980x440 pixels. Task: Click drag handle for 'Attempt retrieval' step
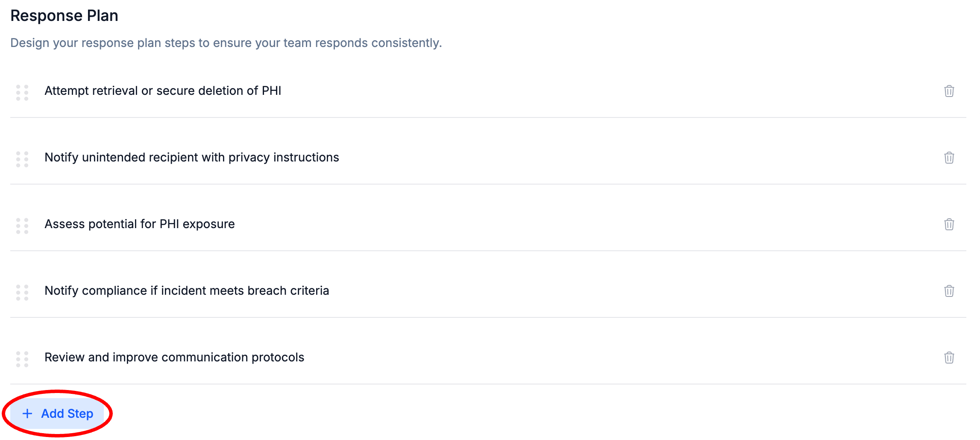click(22, 92)
